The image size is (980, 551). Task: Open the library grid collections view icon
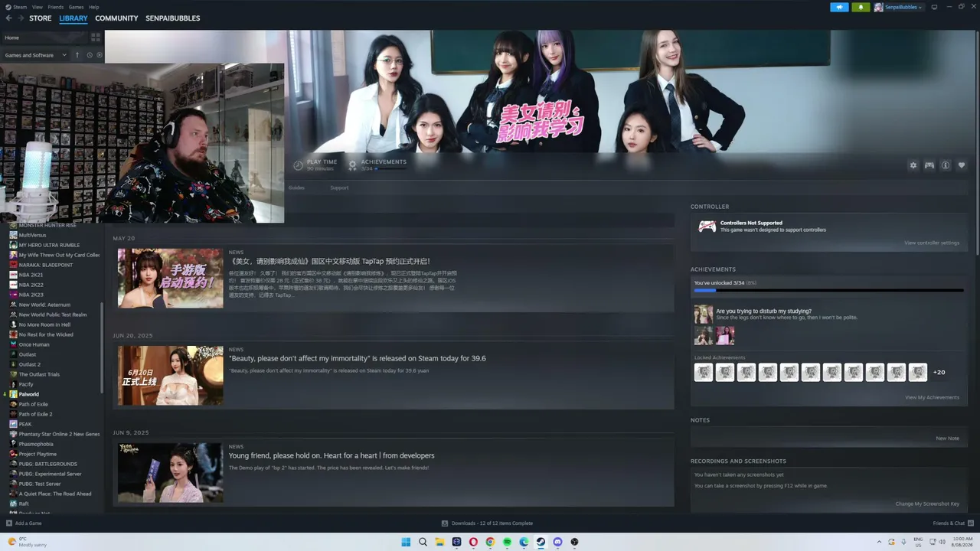96,37
